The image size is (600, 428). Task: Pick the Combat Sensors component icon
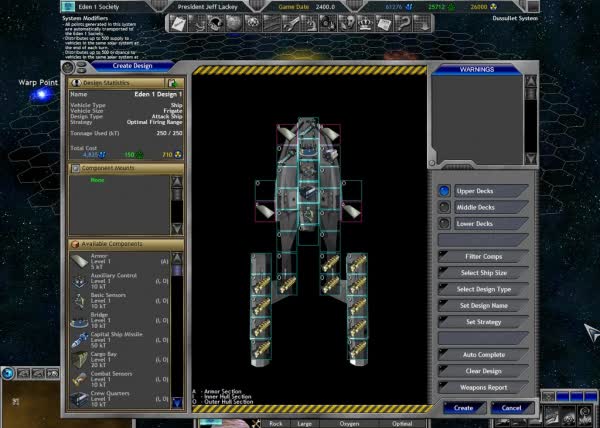pos(80,379)
